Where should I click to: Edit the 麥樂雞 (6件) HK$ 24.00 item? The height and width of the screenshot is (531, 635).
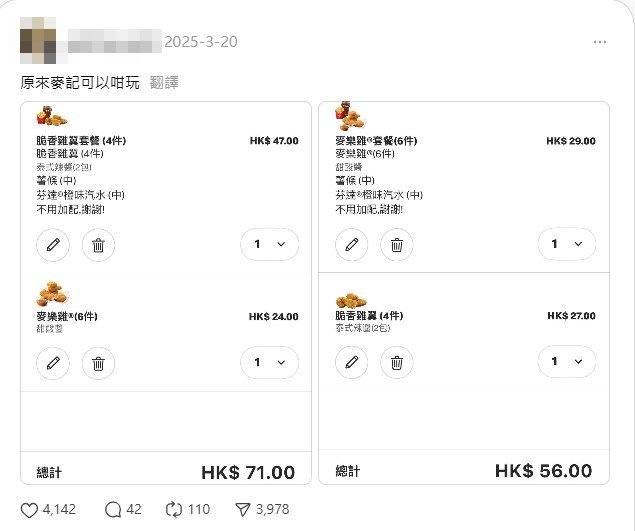pyautogui.click(x=53, y=363)
